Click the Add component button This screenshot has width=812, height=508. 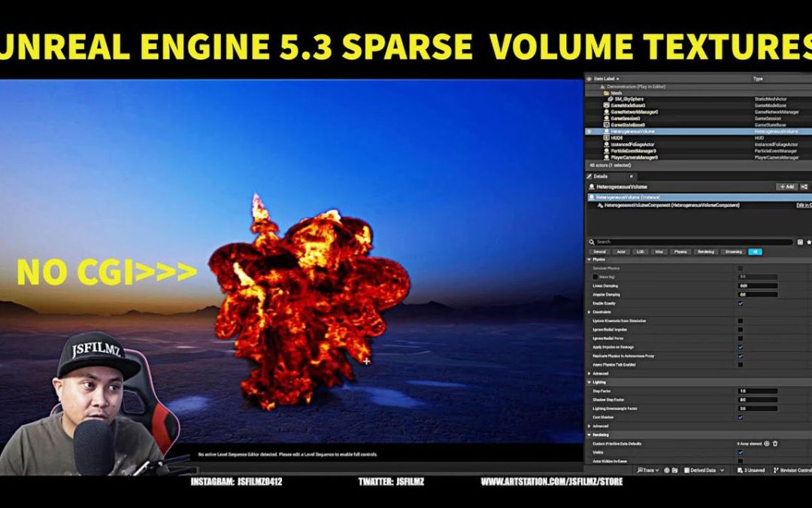[x=786, y=187]
